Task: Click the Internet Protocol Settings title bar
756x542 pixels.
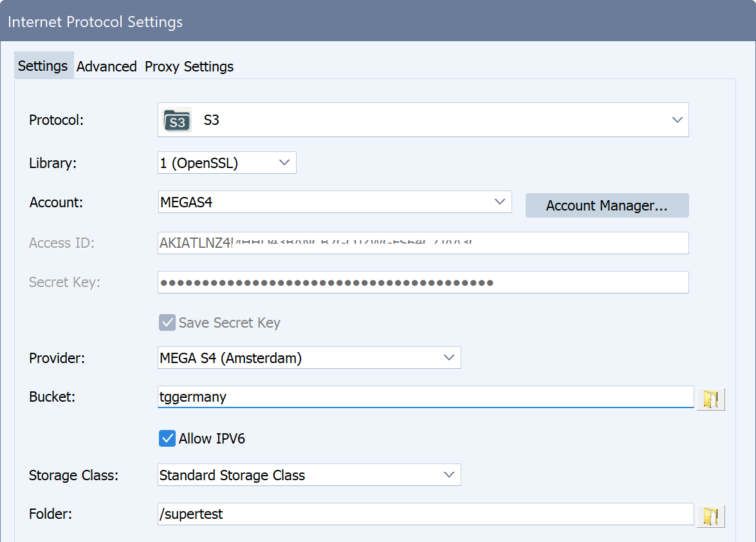Action: [257, 21]
